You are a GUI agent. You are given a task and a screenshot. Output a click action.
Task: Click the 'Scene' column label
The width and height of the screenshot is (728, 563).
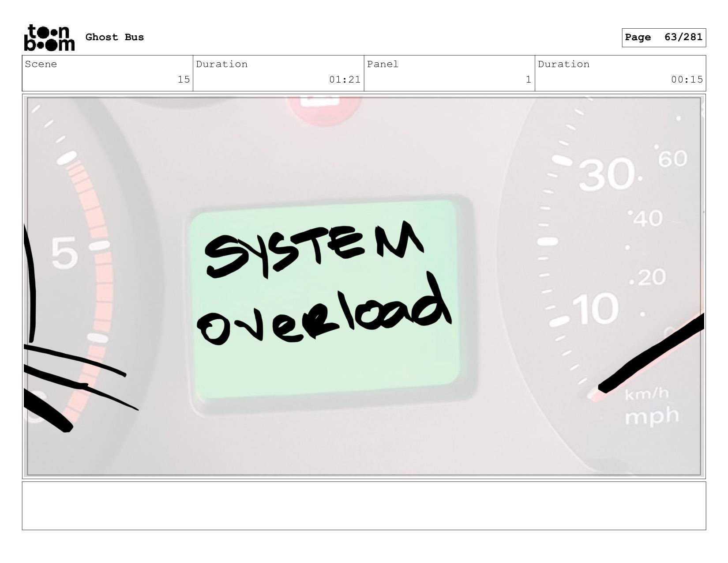tap(41, 64)
